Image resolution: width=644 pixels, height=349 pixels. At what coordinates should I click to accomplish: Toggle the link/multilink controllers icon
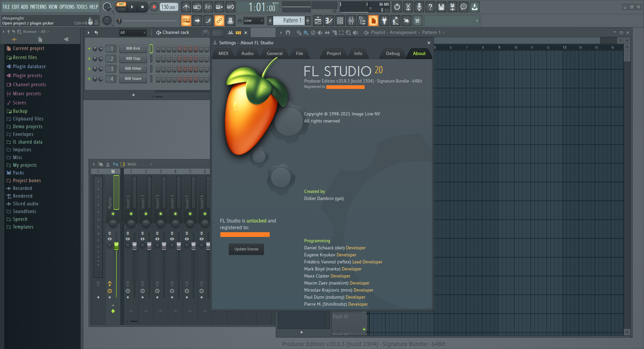coord(219,21)
